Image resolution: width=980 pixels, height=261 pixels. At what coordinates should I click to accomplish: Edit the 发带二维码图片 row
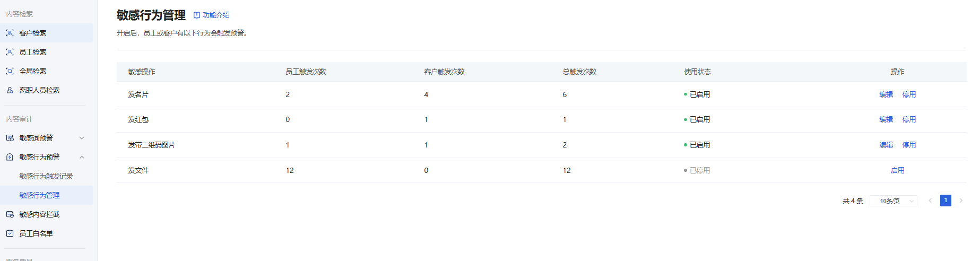coord(886,145)
